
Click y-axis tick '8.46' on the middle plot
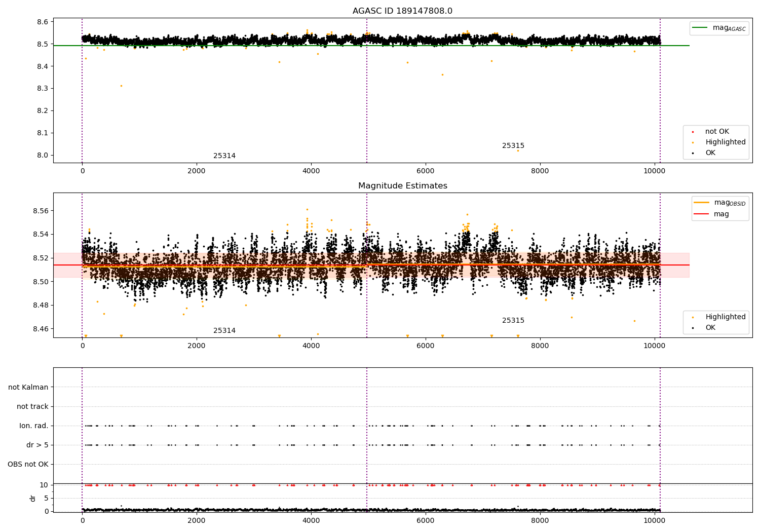tap(41, 329)
